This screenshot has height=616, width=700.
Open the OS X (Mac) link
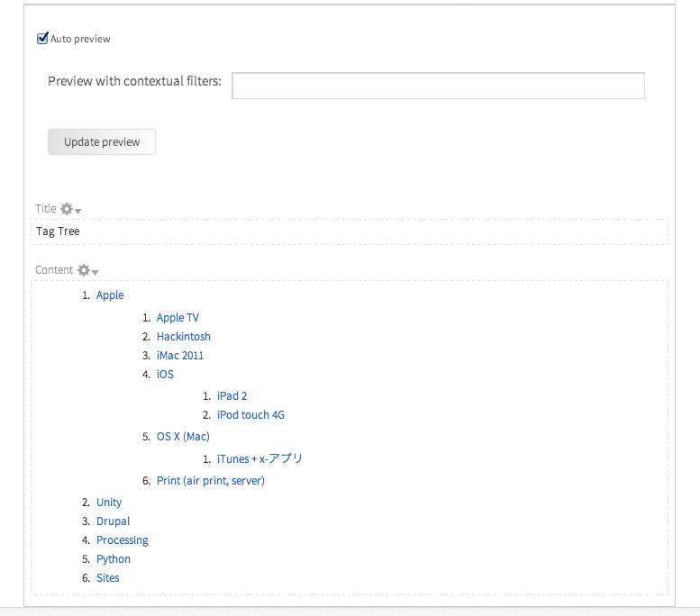[183, 437]
